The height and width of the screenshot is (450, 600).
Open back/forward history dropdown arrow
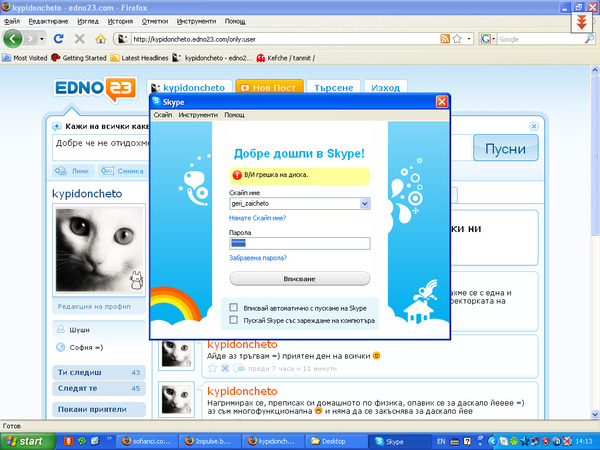42,39
